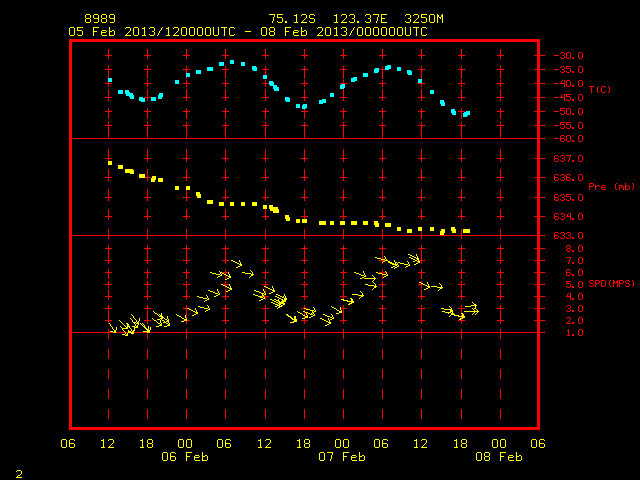The image size is (640, 480).
Task: Click the -60.0 temperature tick value
Action: 568,139
